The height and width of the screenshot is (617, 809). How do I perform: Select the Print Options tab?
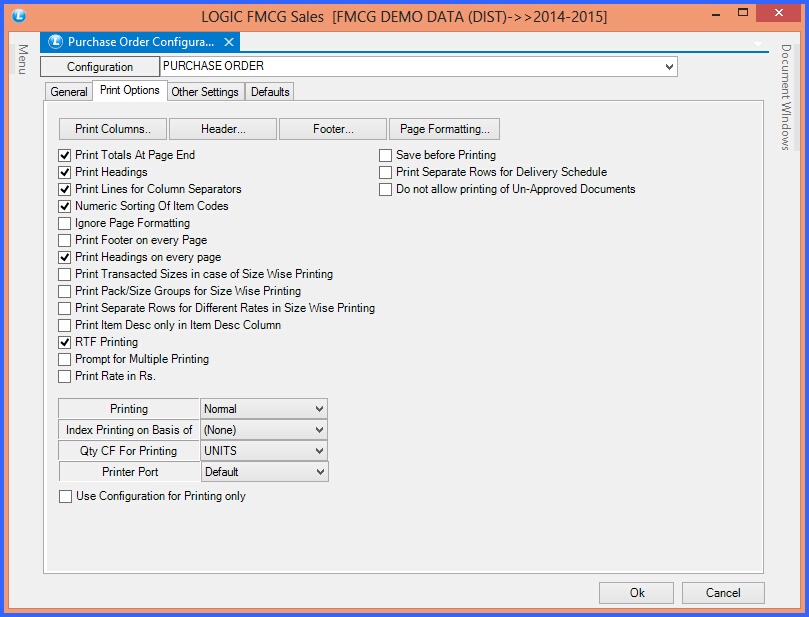coord(130,90)
